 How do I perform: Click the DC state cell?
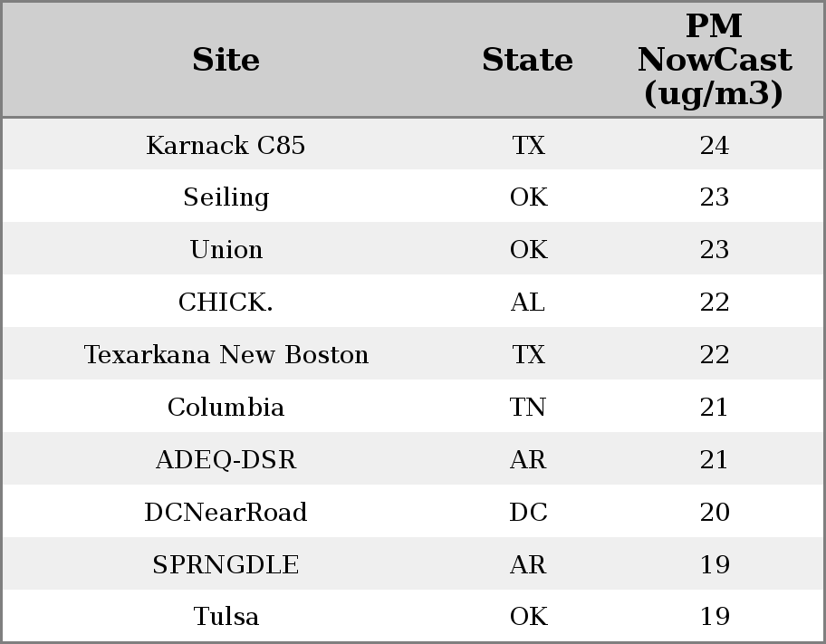pyautogui.click(x=528, y=513)
